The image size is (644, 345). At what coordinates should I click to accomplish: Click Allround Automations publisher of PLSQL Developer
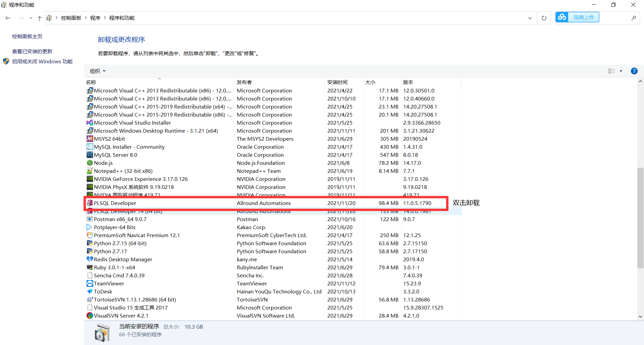264,203
